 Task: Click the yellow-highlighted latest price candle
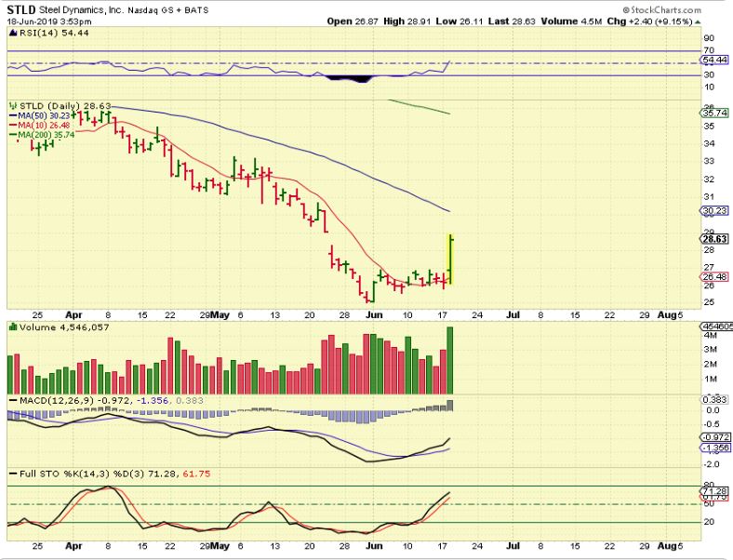point(450,259)
